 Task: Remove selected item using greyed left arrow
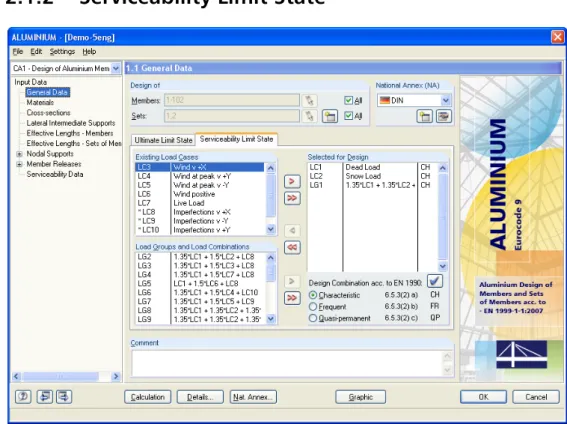coord(292,230)
